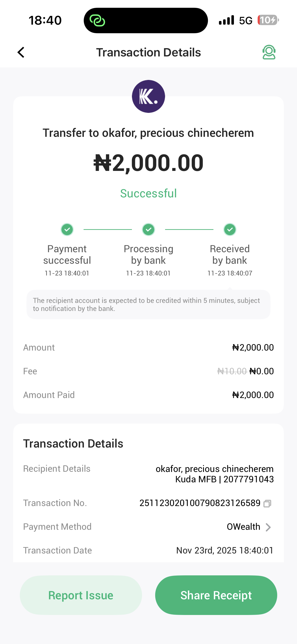This screenshot has height=644, width=297.
Task: Open OWealth payment method details
Action: point(243,527)
